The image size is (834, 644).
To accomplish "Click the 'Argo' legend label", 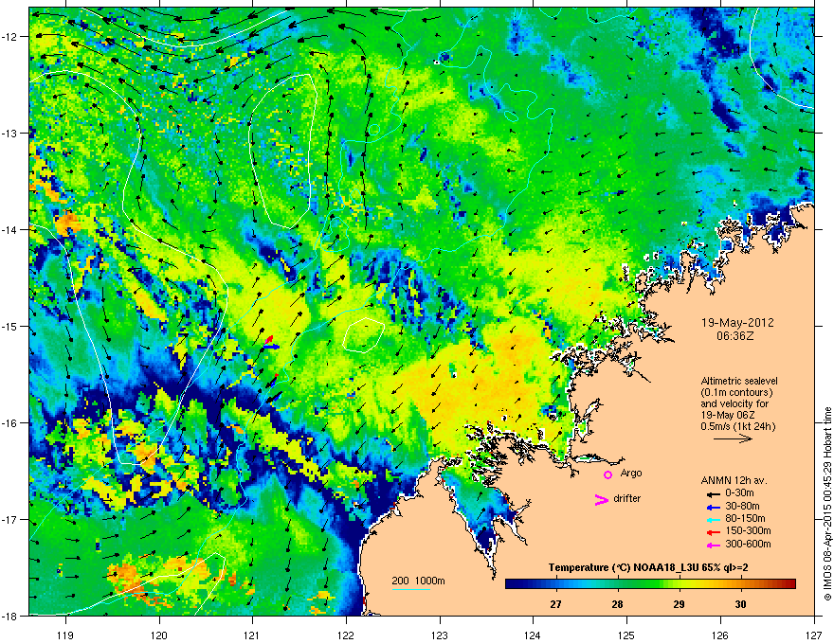I will click(631, 473).
